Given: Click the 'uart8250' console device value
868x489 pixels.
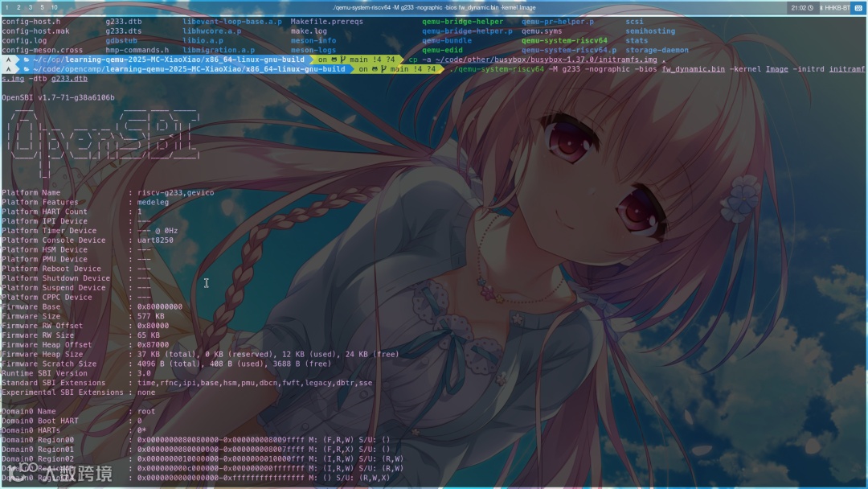Looking at the screenshot, I should click(156, 240).
